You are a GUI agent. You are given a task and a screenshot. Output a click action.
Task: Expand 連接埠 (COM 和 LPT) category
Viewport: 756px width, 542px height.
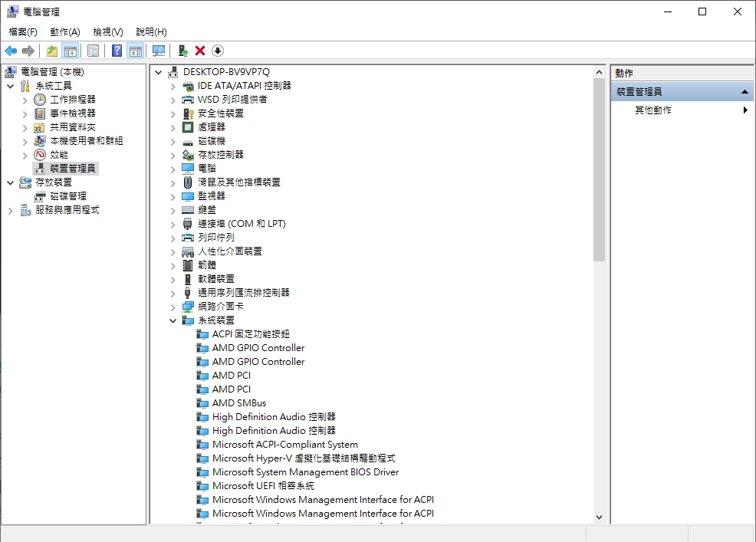click(x=173, y=224)
